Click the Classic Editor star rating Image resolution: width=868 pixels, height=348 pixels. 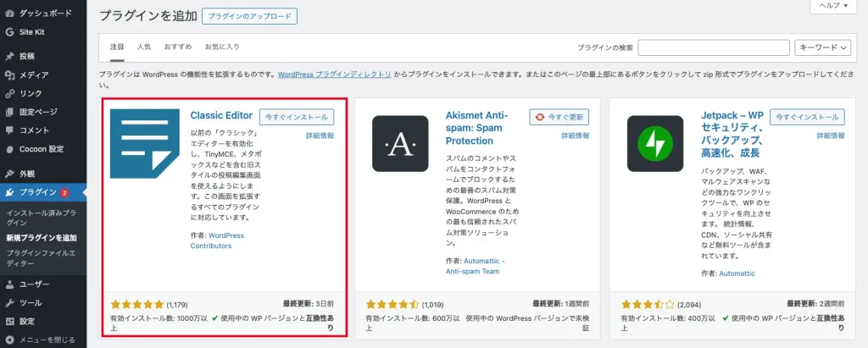[x=137, y=304]
